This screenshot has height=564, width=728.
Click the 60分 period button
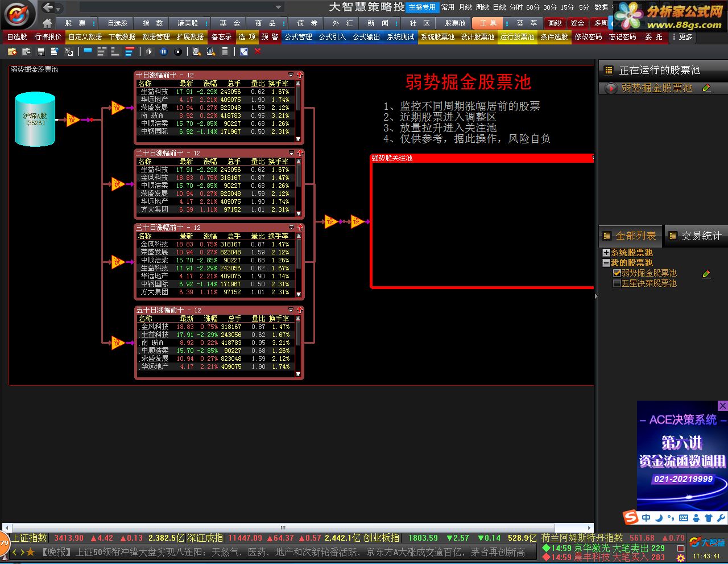[x=533, y=7]
